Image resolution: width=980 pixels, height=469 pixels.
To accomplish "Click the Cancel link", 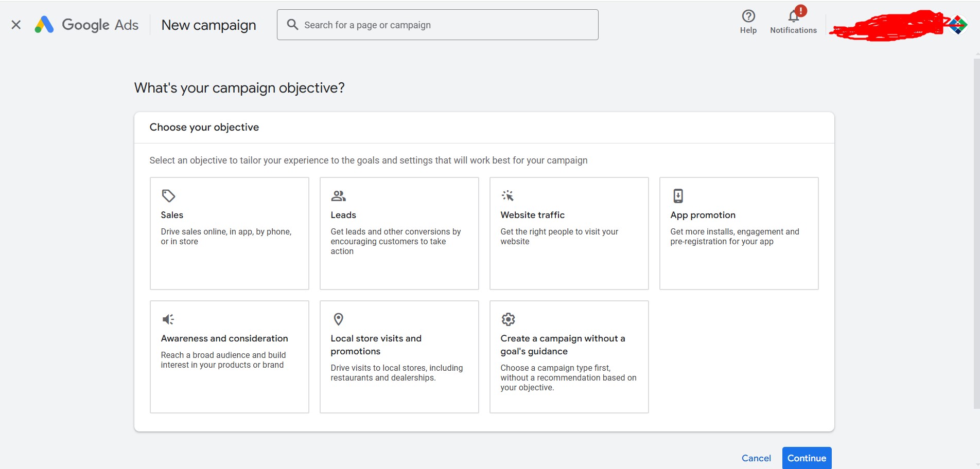I will pos(756,458).
